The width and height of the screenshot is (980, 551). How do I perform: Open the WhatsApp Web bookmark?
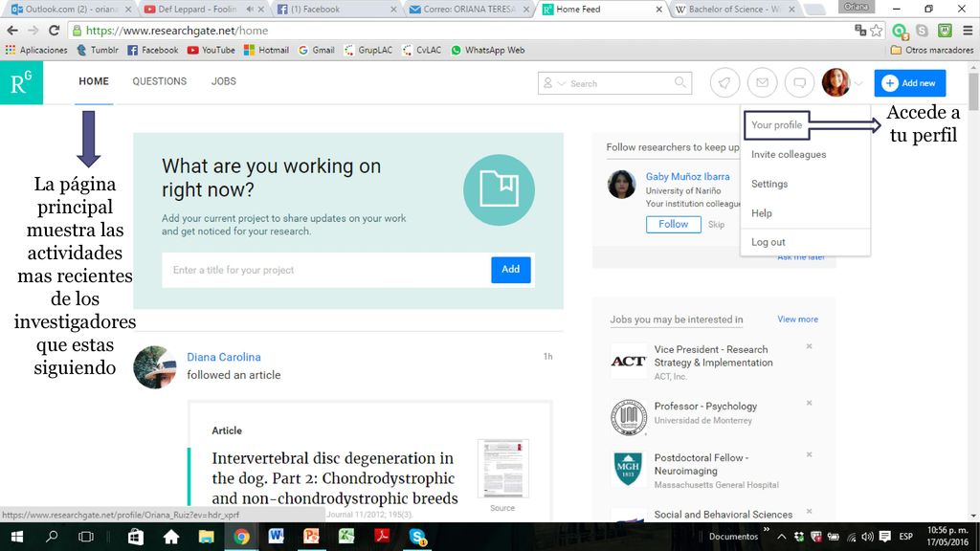pyautogui.click(x=487, y=50)
